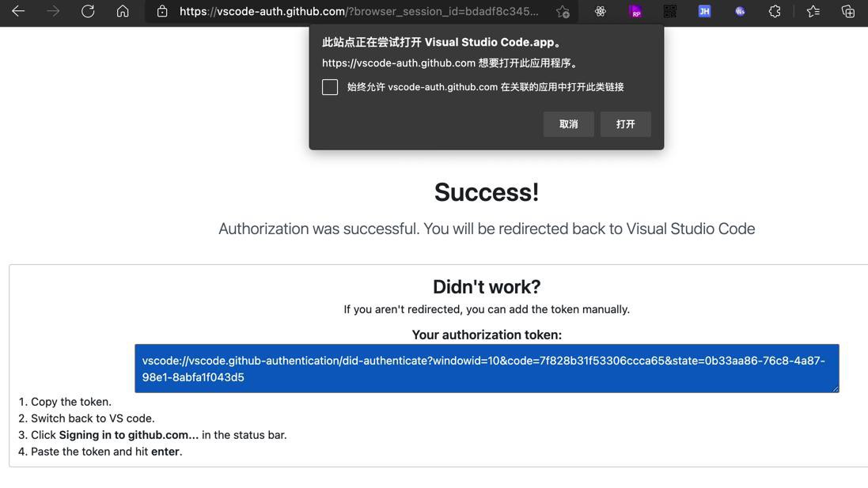Click the Didn't work? heading
This screenshot has height=488, width=868.
tap(487, 286)
